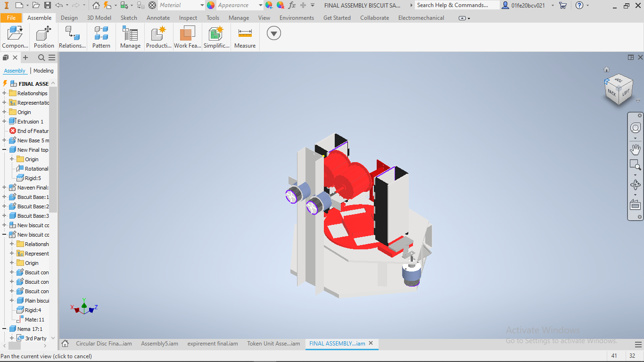This screenshot has height=362, width=644.
Task: Open the File menu
Action: (11, 18)
